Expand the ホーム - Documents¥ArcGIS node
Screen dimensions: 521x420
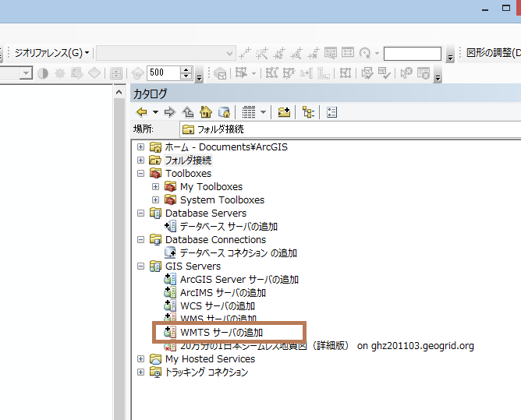(x=141, y=146)
